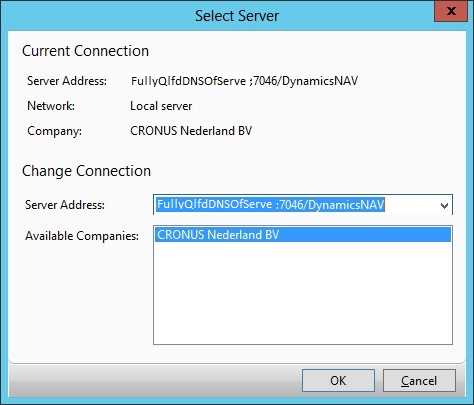
Task: Click the Available Companies label
Action: pos(82,236)
